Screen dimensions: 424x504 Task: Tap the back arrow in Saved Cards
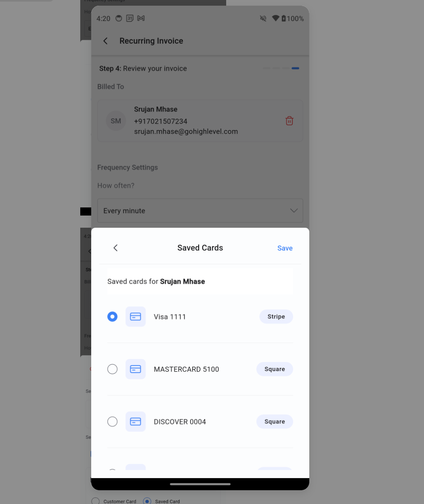click(x=116, y=248)
